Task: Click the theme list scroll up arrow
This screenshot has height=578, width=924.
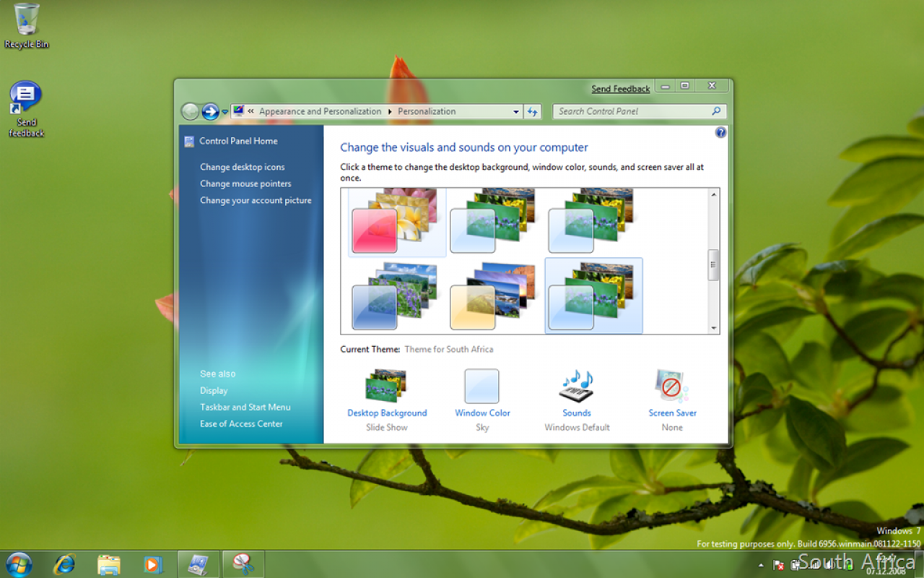Action: [x=714, y=194]
